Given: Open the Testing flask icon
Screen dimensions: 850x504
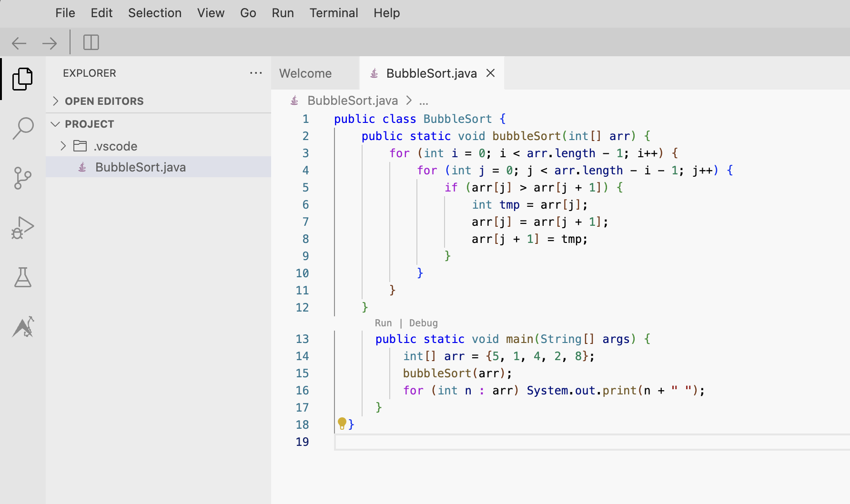Looking at the screenshot, I should [22, 277].
